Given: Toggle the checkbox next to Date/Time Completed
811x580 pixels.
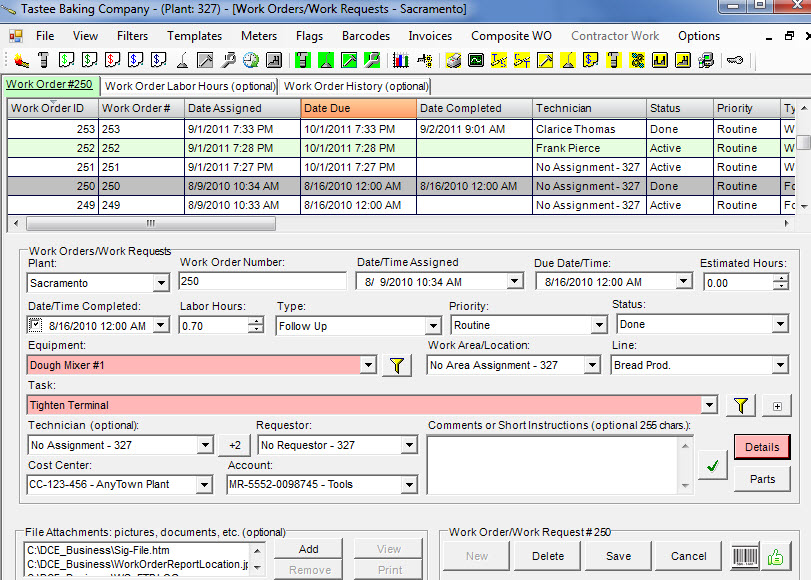Looking at the screenshot, I should point(36,325).
